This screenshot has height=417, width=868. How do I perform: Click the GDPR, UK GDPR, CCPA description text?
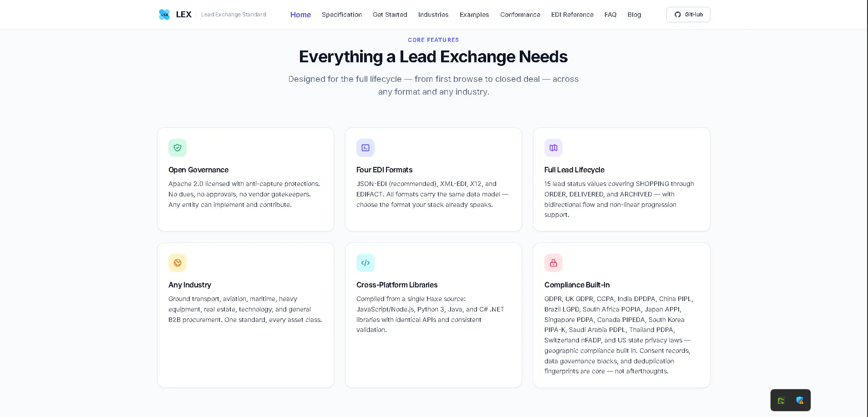(x=619, y=335)
